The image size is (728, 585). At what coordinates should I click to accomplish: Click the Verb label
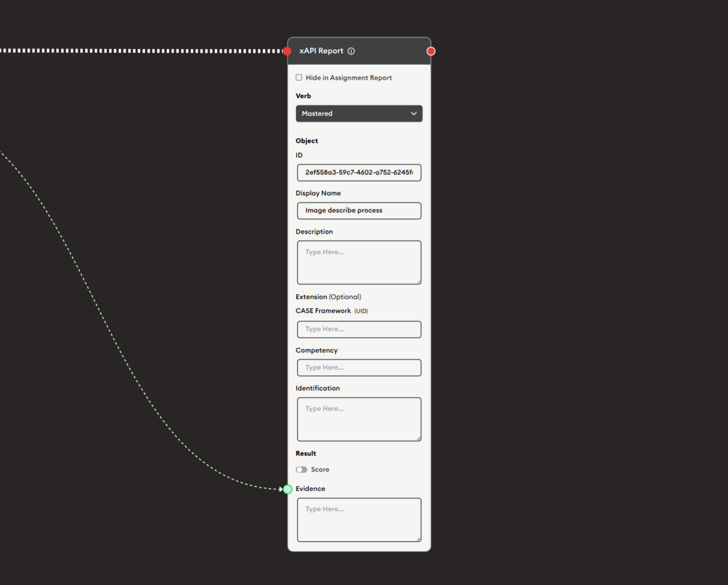point(303,96)
